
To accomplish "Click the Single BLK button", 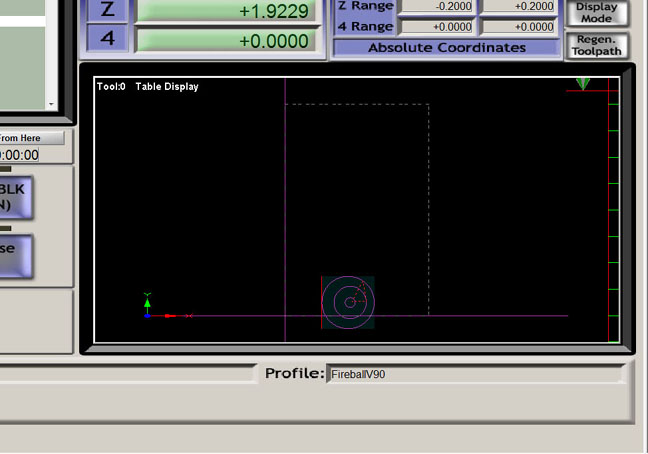I will (x=16, y=197).
